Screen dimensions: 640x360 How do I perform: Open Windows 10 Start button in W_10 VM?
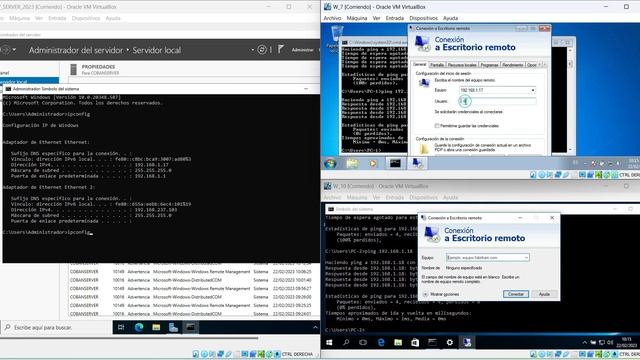(329, 342)
